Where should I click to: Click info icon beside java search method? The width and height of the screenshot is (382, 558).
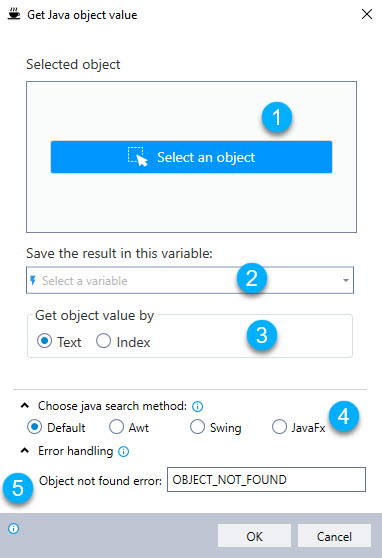pos(197,406)
